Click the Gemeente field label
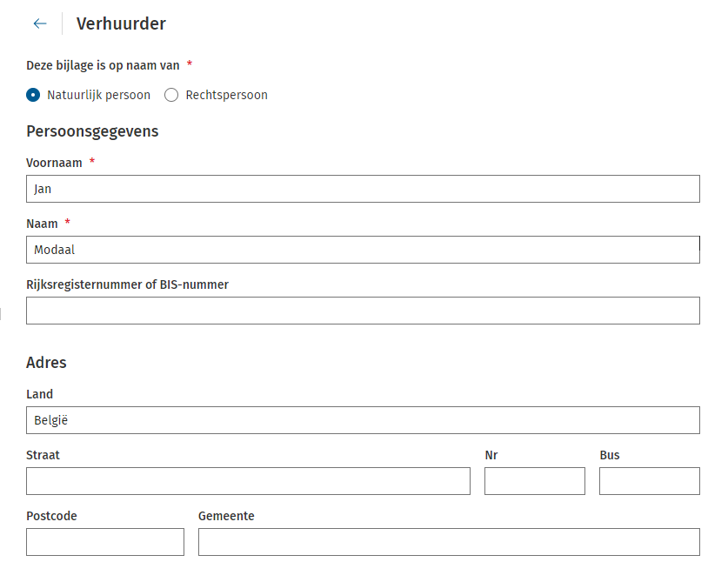728x582 pixels. pyautogui.click(x=226, y=516)
